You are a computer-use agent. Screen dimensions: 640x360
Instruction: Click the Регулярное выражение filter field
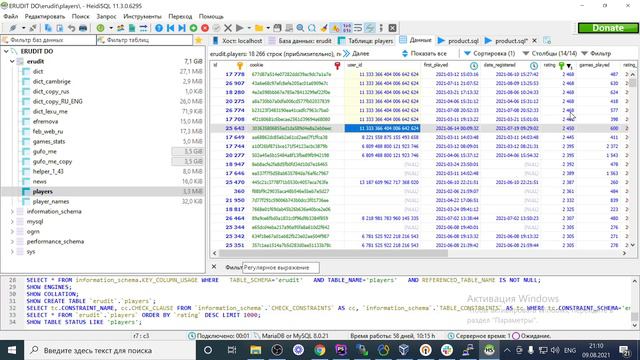[x=281, y=268]
